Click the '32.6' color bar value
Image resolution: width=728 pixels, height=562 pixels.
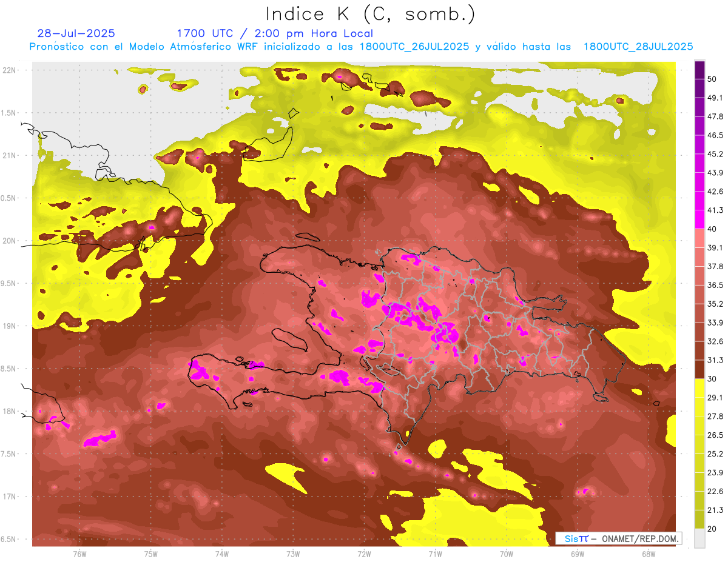(715, 341)
